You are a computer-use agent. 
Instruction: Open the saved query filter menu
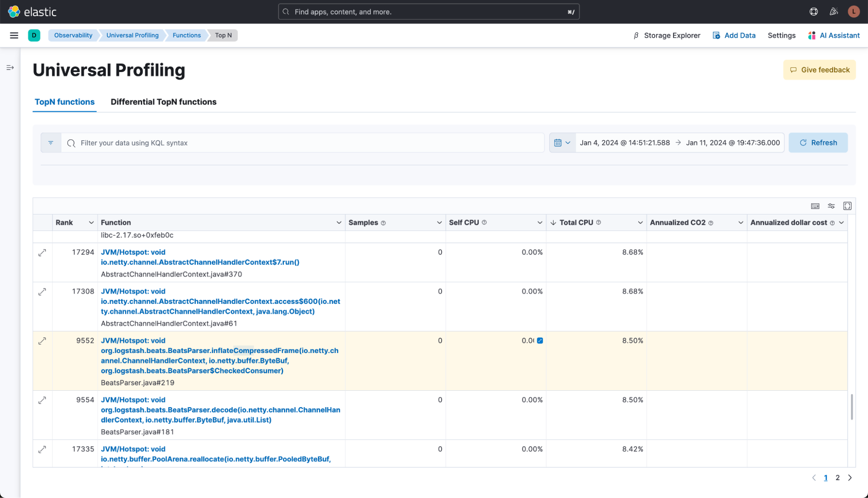[51, 143]
